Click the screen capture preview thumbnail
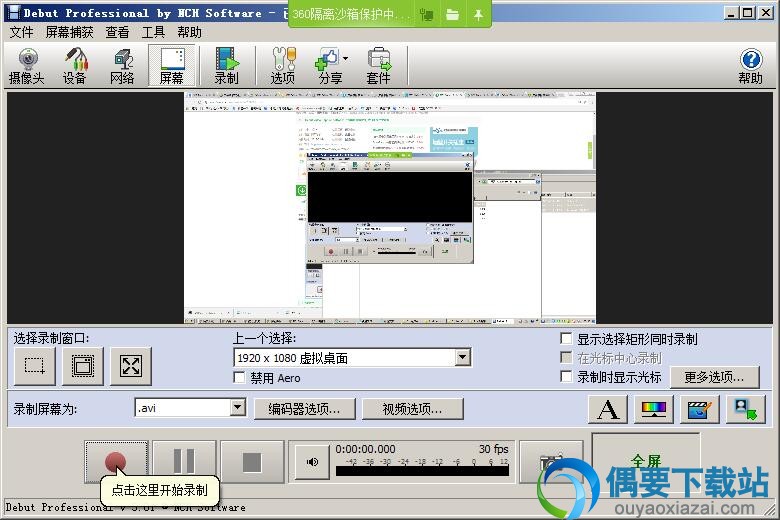This screenshot has width=780, height=520. [390, 208]
